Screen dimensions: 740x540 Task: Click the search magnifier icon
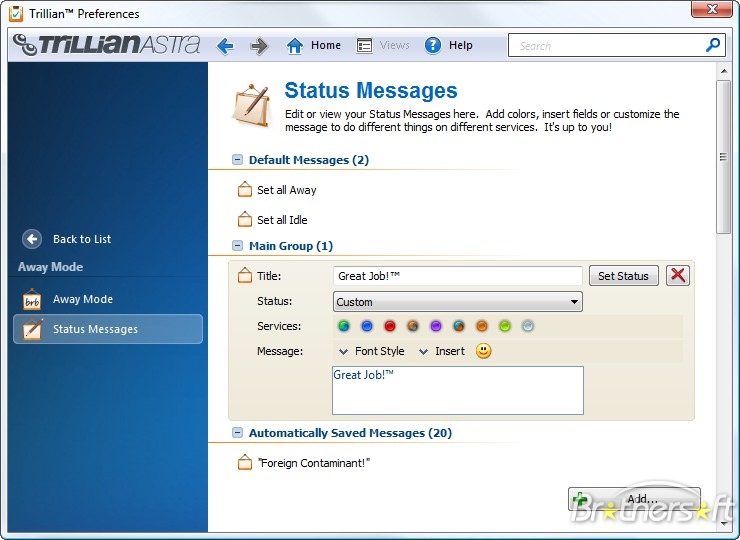click(x=712, y=45)
